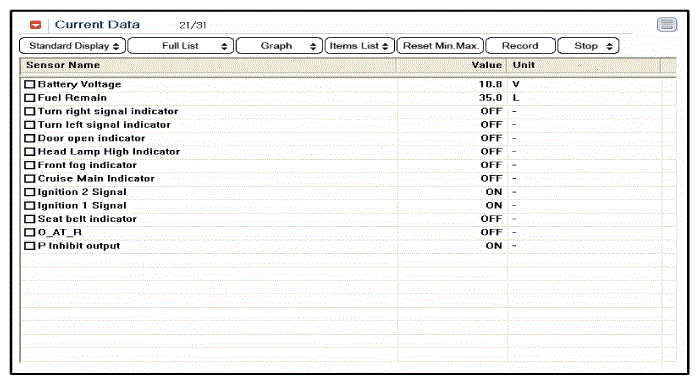Tick the Ignition 1 Signal checkbox
The height and width of the screenshot is (384, 699).
[30, 206]
